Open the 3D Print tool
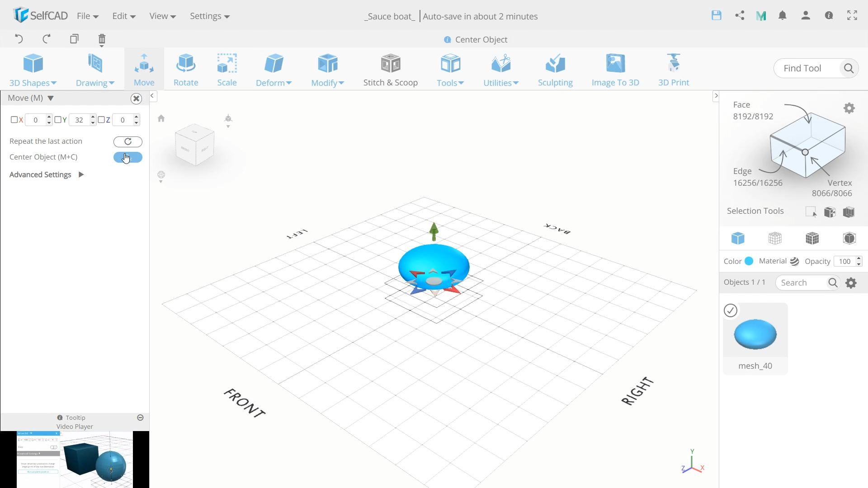Image resolution: width=868 pixels, height=488 pixels. coord(674,70)
